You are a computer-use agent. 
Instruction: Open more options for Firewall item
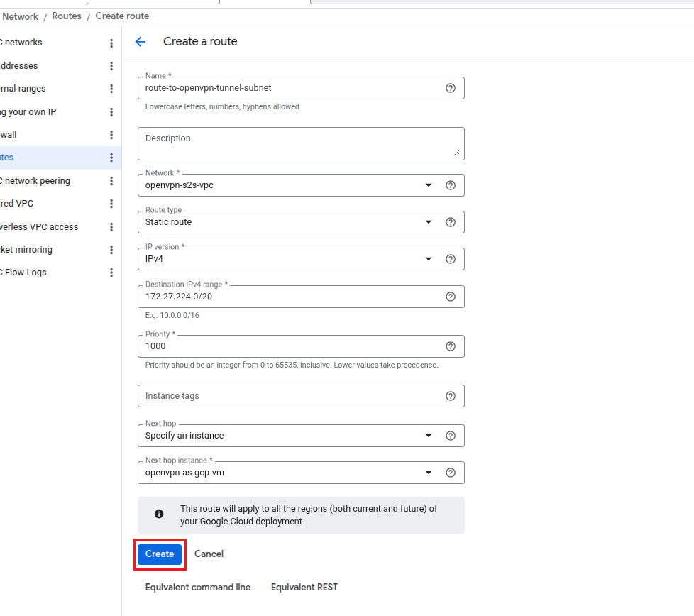pyautogui.click(x=111, y=135)
